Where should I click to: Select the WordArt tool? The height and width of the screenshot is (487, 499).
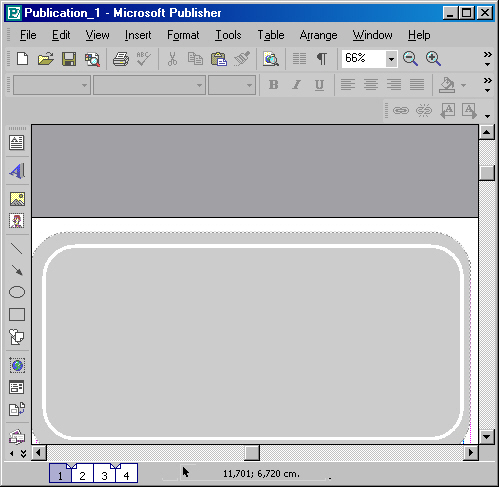17,171
